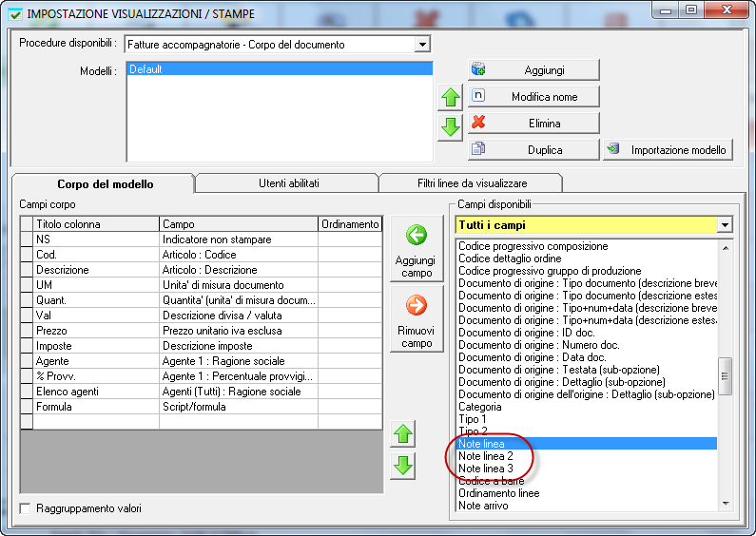Click Indicatore non stampare cell
The width and height of the screenshot is (756, 536).
tap(239, 239)
